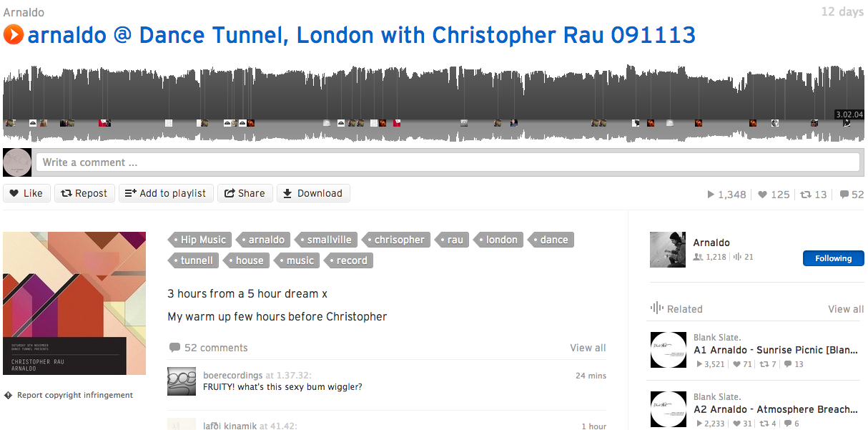Open A1 Arnaldo - Sunrise Picnic related track
This screenshot has width=868, height=430.
776,350
